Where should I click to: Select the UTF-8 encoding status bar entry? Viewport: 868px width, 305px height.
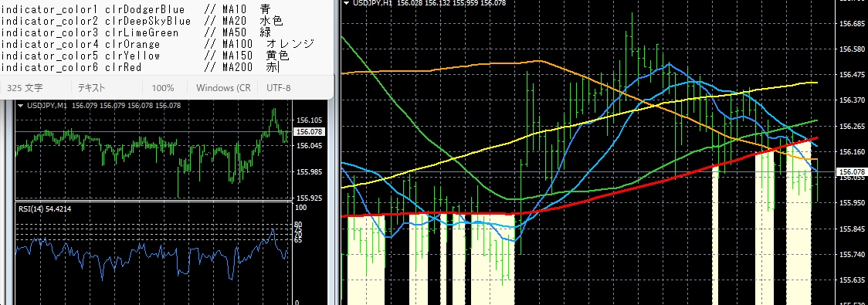pos(279,88)
